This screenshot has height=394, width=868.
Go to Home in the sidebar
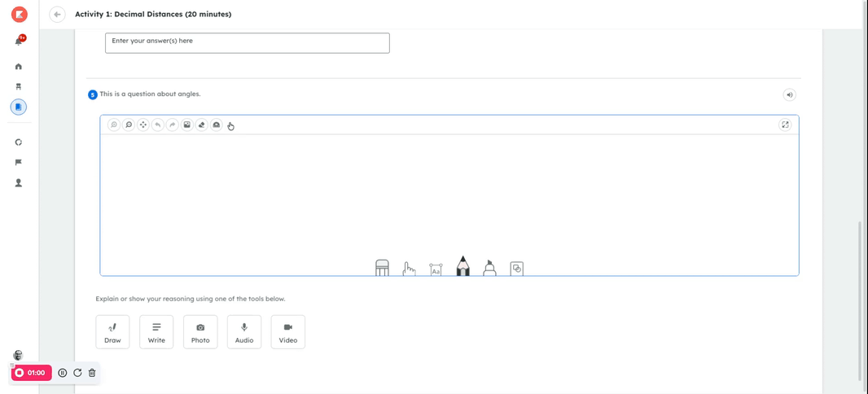(18, 67)
